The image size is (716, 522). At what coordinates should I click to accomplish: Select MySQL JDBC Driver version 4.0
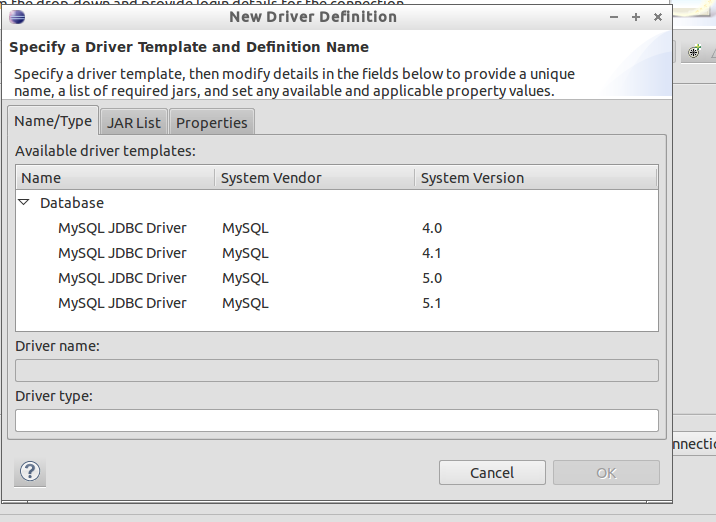point(122,228)
